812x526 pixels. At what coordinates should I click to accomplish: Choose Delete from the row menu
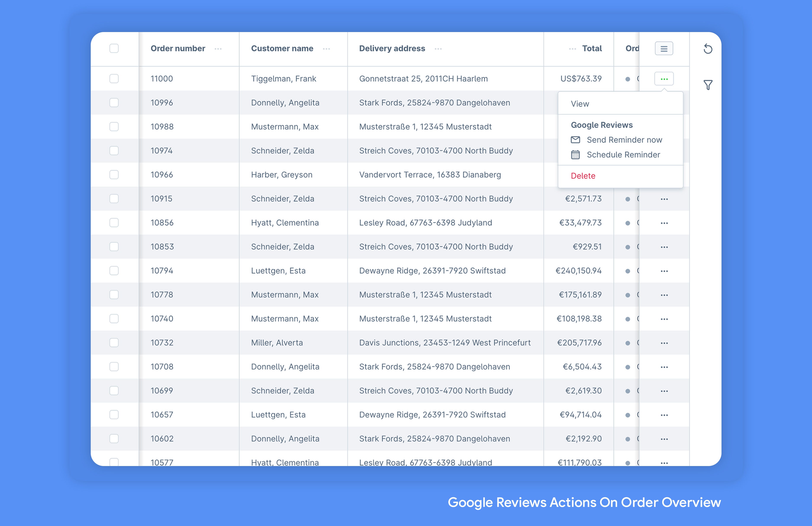pyautogui.click(x=583, y=176)
